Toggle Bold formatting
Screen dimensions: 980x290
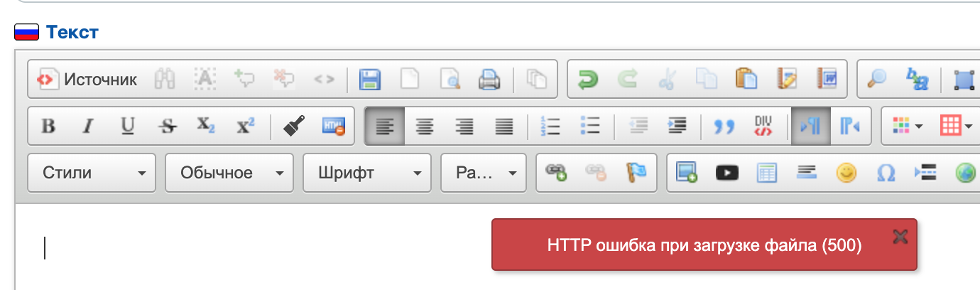tap(48, 127)
